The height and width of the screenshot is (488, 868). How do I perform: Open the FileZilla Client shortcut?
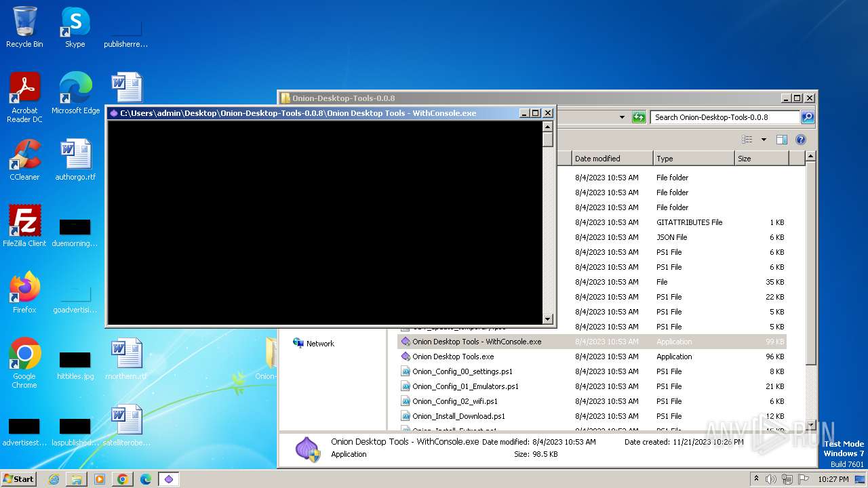(24, 226)
